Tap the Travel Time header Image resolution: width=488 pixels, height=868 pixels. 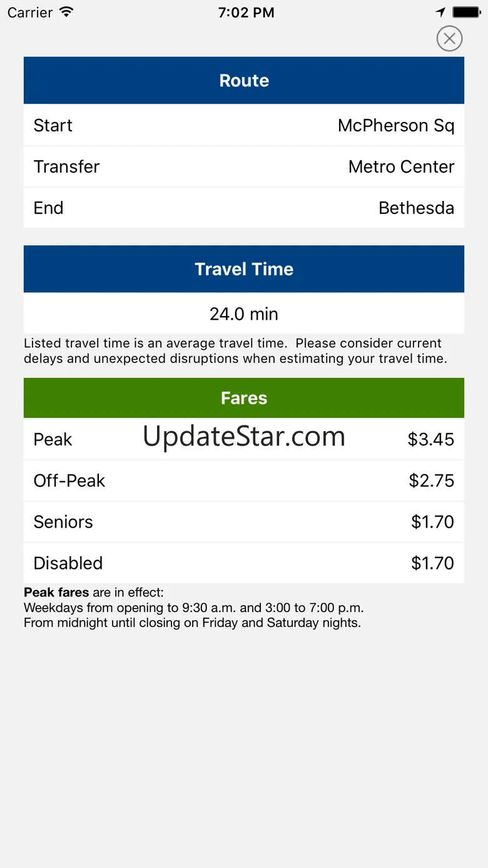[x=244, y=269]
